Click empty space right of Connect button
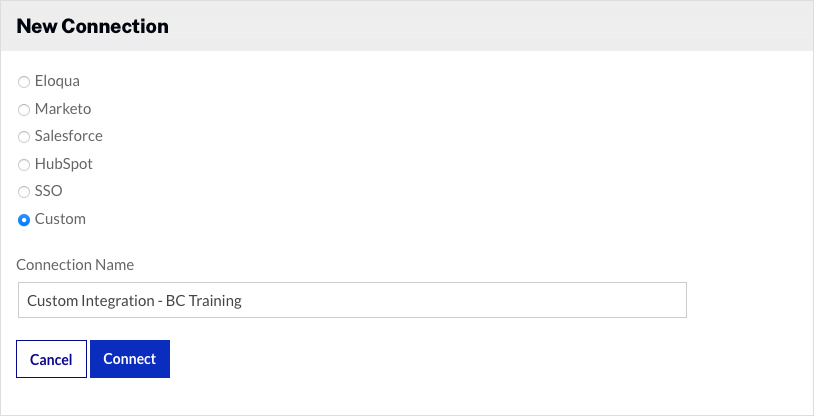 [x=450, y=360]
